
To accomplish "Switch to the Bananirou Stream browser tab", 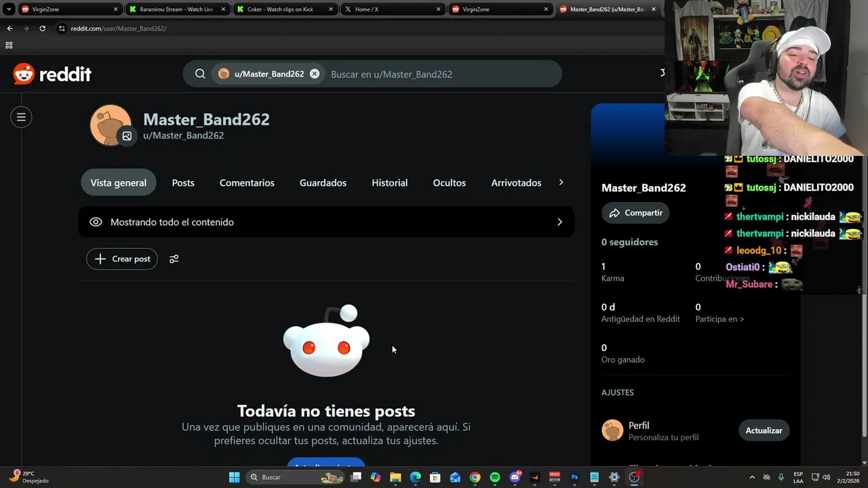I will click(x=176, y=9).
